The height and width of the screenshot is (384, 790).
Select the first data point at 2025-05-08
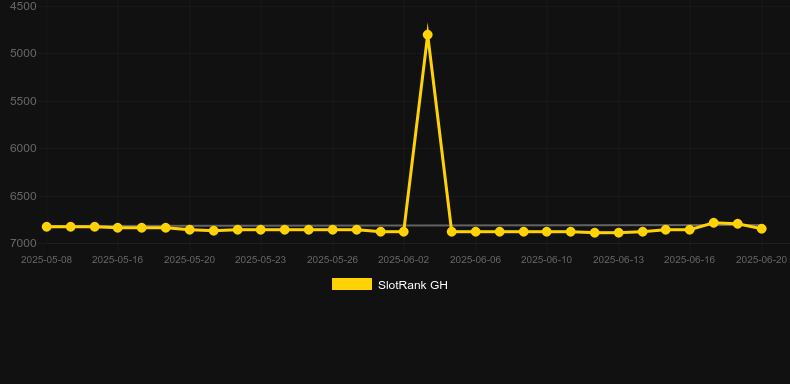(x=47, y=227)
